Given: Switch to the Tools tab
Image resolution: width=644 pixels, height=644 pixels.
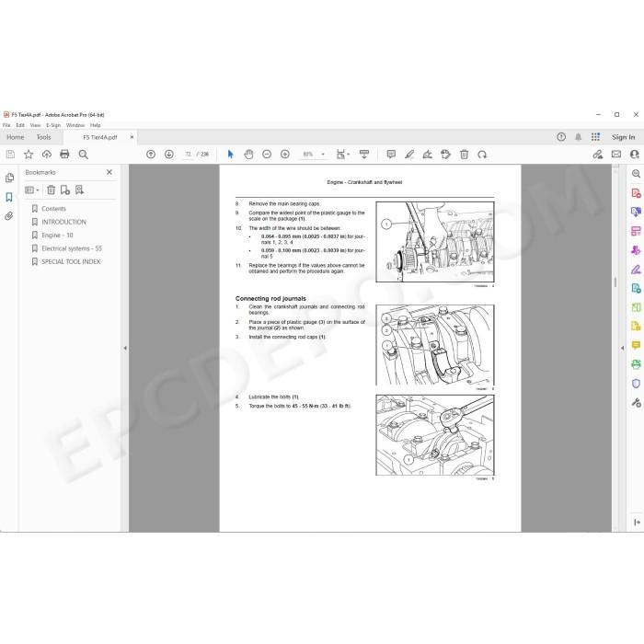Looking at the screenshot, I should [x=43, y=137].
